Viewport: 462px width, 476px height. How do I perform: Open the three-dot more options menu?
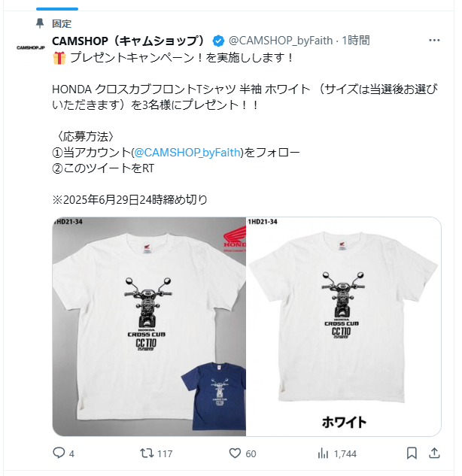click(x=434, y=40)
